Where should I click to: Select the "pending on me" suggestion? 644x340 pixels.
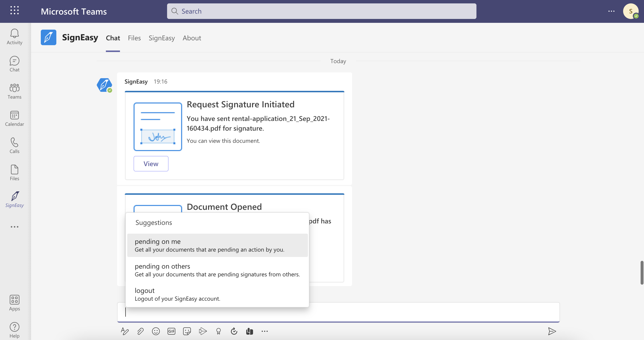click(x=217, y=245)
